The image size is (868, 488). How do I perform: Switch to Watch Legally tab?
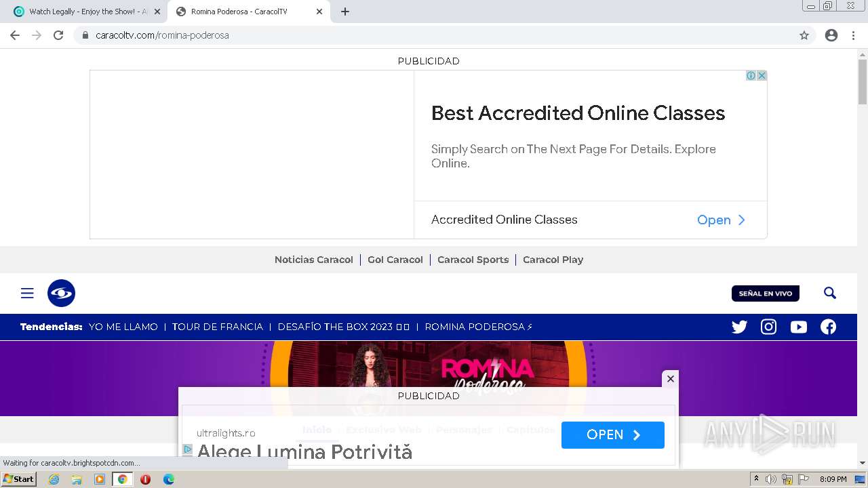click(x=87, y=12)
